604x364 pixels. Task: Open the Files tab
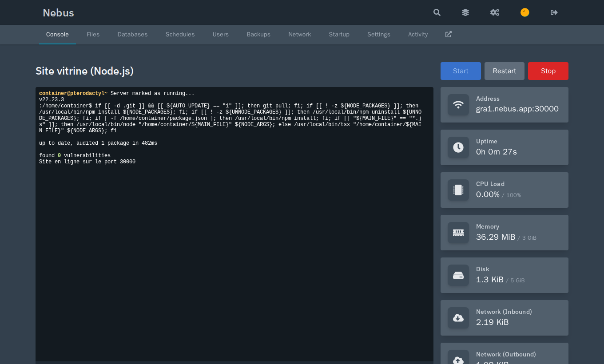[x=93, y=35]
